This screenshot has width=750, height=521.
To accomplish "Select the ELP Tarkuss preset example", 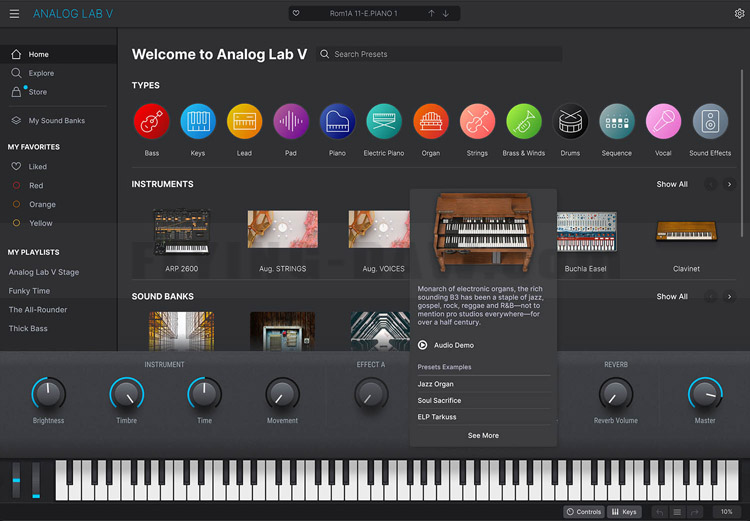I will coord(484,417).
